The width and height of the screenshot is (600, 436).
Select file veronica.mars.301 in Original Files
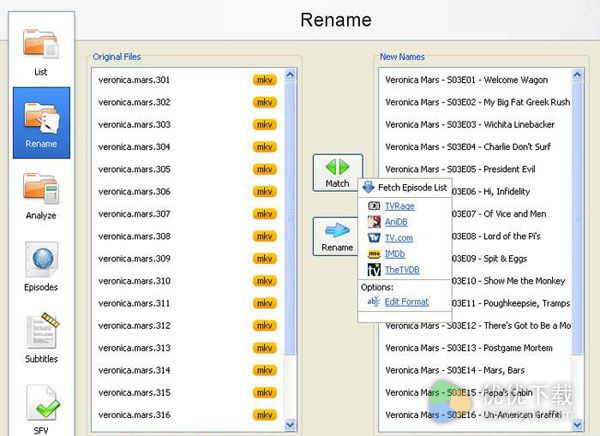point(188,80)
